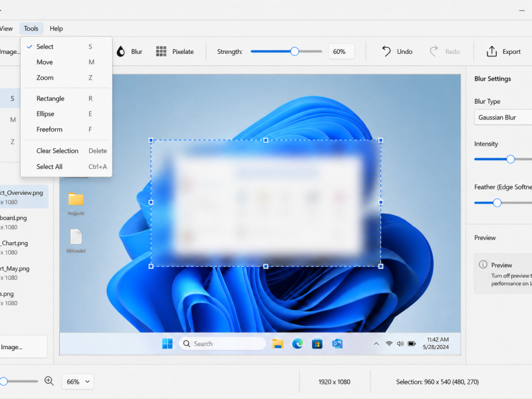Open the 66% zoom level dropdown
This screenshot has width=532, height=399.
pos(78,382)
